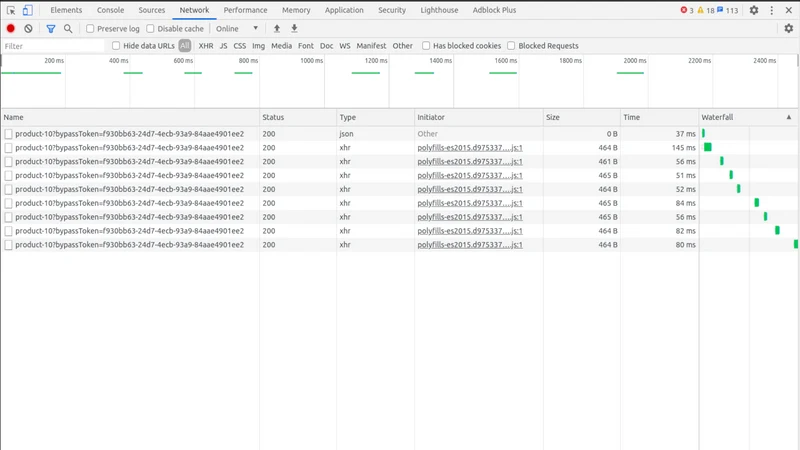Switch to the Sources tab

coord(152,10)
